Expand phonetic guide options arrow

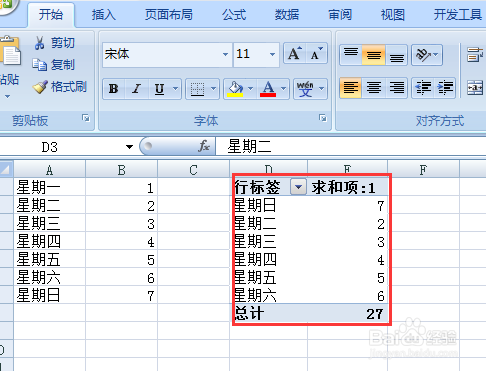pos(322,89)
